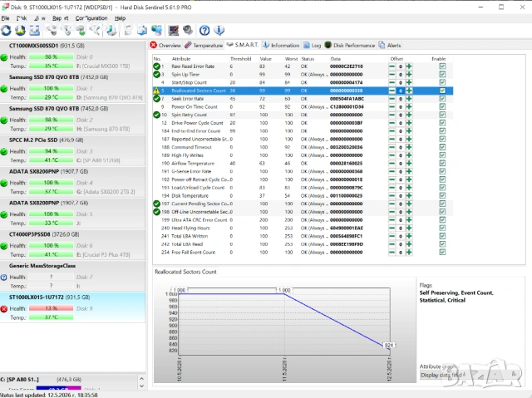The image size is (532, 398).
Task: Click the blue save toolbar icon
Action: coord(35,31)
